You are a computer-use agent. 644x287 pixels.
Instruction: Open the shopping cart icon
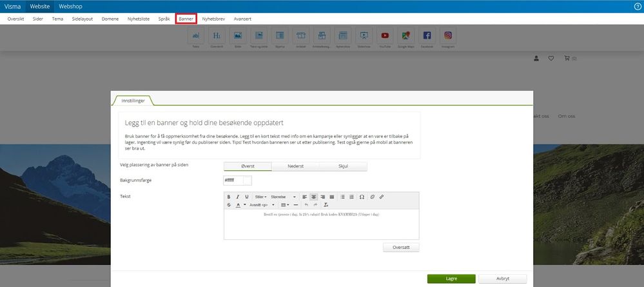[567, 59]
